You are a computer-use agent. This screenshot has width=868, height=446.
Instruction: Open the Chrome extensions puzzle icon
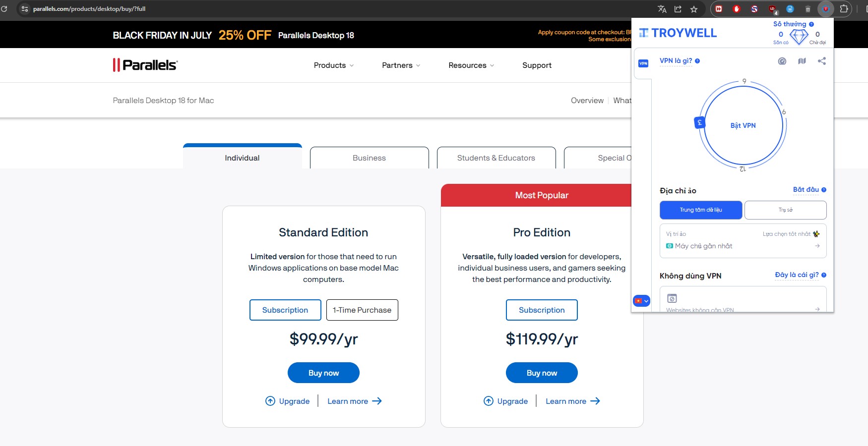[x=844, y=9]
